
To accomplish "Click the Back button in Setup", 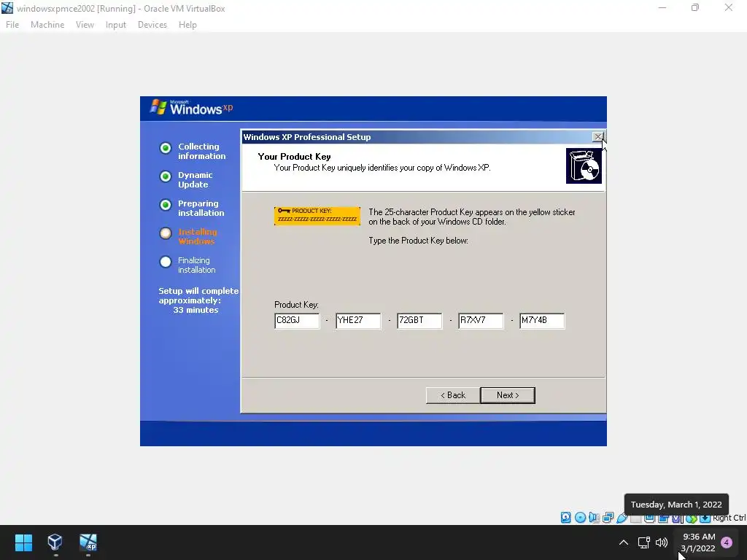I will point(452,395).
